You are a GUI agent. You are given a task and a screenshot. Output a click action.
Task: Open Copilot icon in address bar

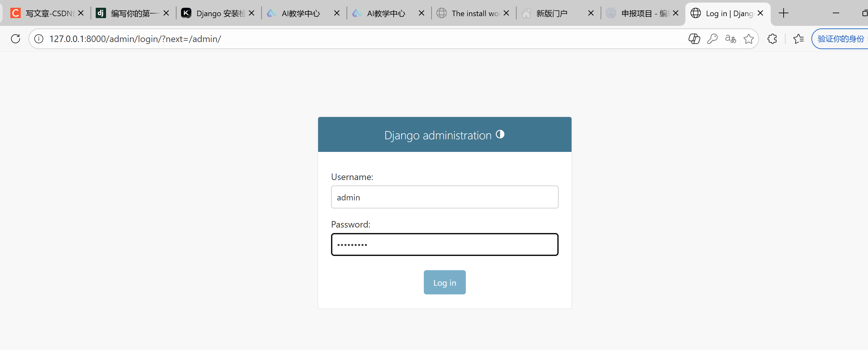pyautogui.click(x=694, y=39)
